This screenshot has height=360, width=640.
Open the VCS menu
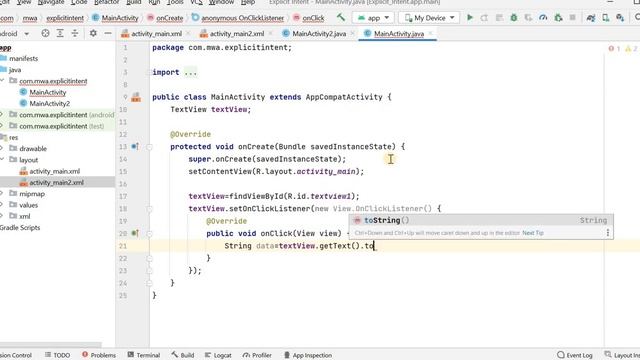[196, 2]
